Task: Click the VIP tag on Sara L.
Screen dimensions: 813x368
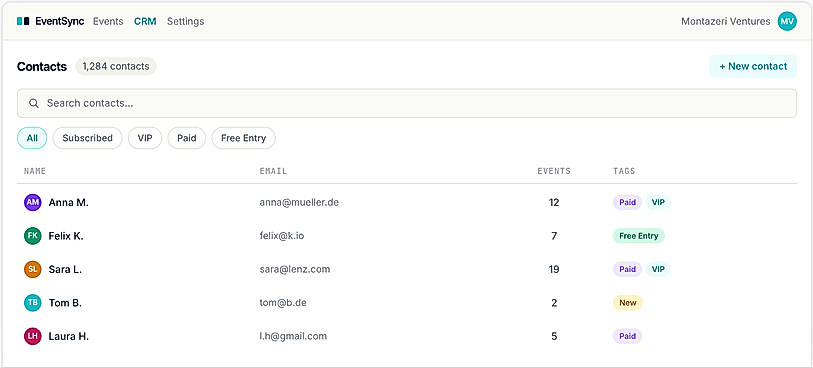Action: click(658, 270)
